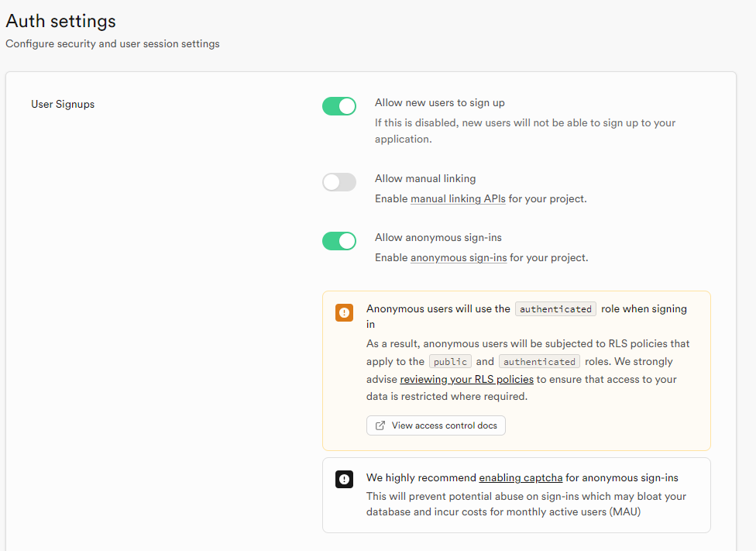This screenshot has width=756, height=551.
Task: Disable the Allow new users to sign up toggle
Action: 339,106
